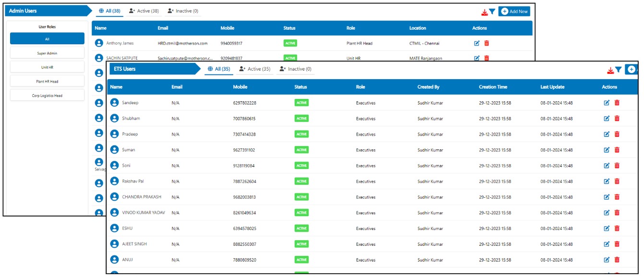Click edit icon for Anthony James
The image size is (644, 278).
[x=477, y=43]
